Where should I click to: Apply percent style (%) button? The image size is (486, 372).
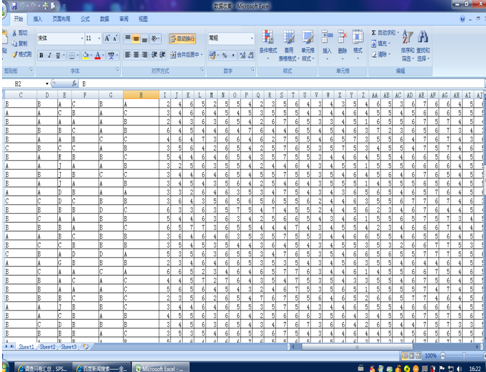pos(224,55)
